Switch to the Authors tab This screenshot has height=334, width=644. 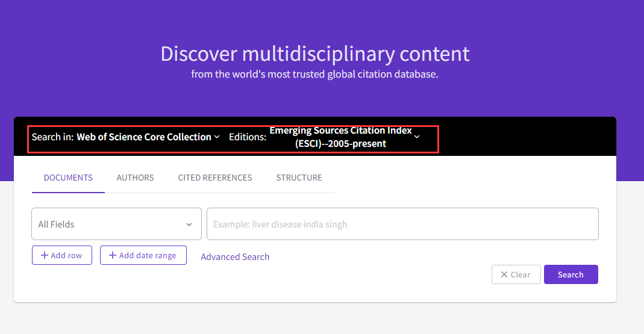pyautogui.click(x=135, y=178)
